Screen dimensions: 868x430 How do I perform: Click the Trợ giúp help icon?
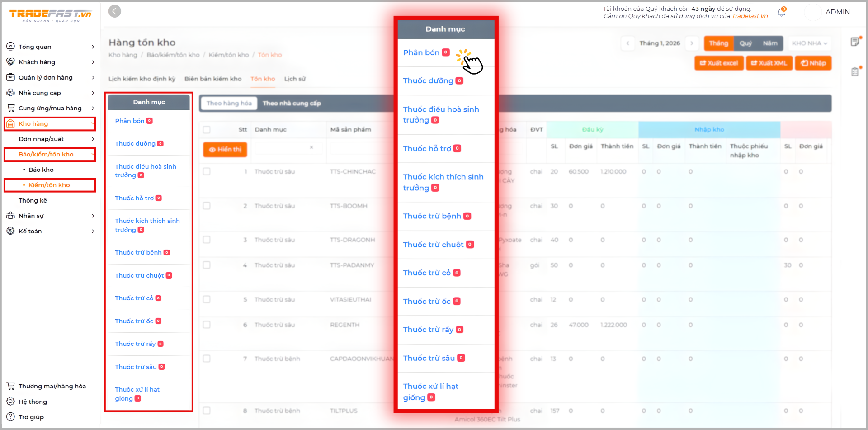click(x=10, y=417)
